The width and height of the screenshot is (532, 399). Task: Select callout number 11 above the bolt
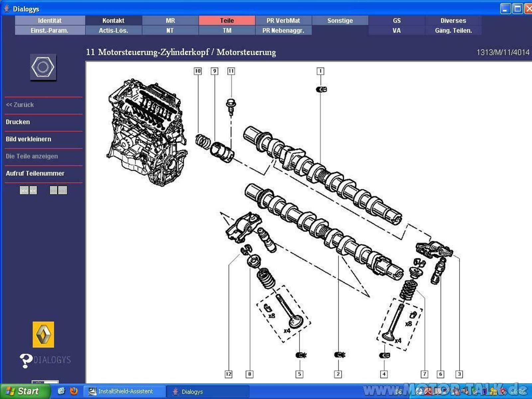[231, 71]
